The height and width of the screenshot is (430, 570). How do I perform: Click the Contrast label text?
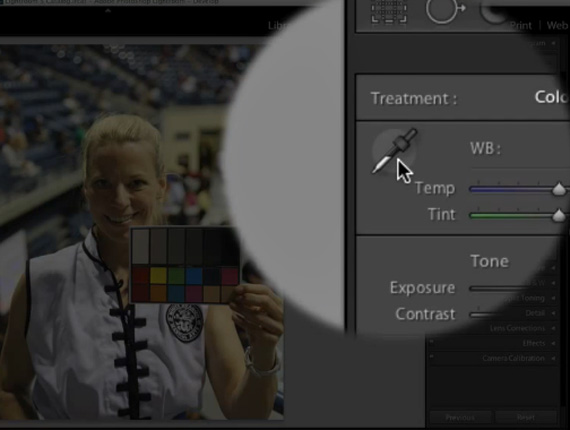425,314
